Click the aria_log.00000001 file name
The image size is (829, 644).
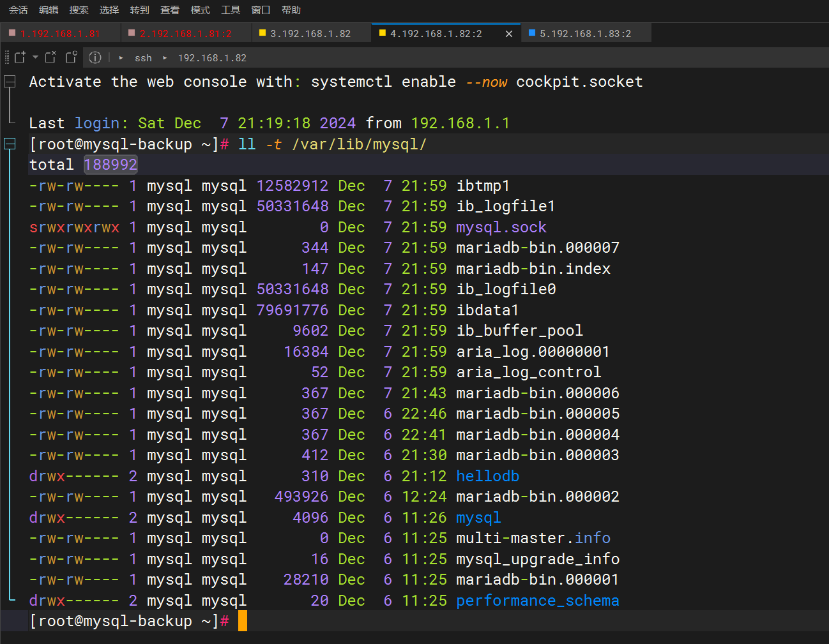533,352
